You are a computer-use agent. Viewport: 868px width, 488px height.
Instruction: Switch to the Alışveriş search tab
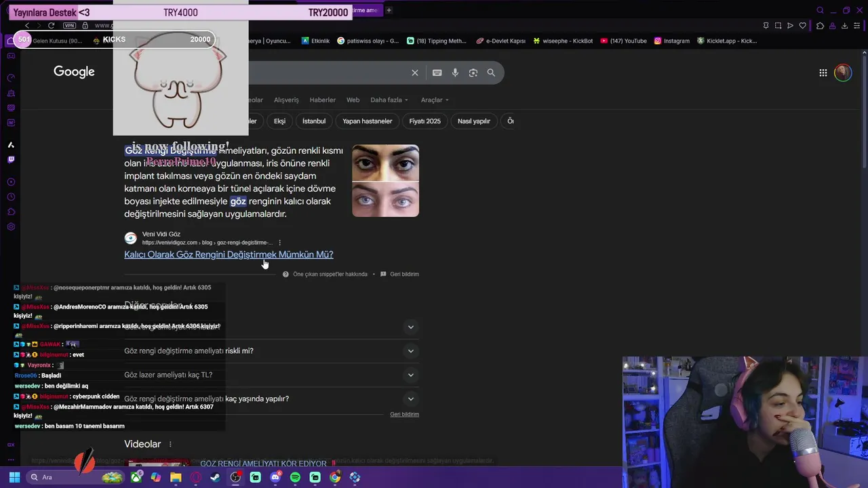click(x=286, y=100)
